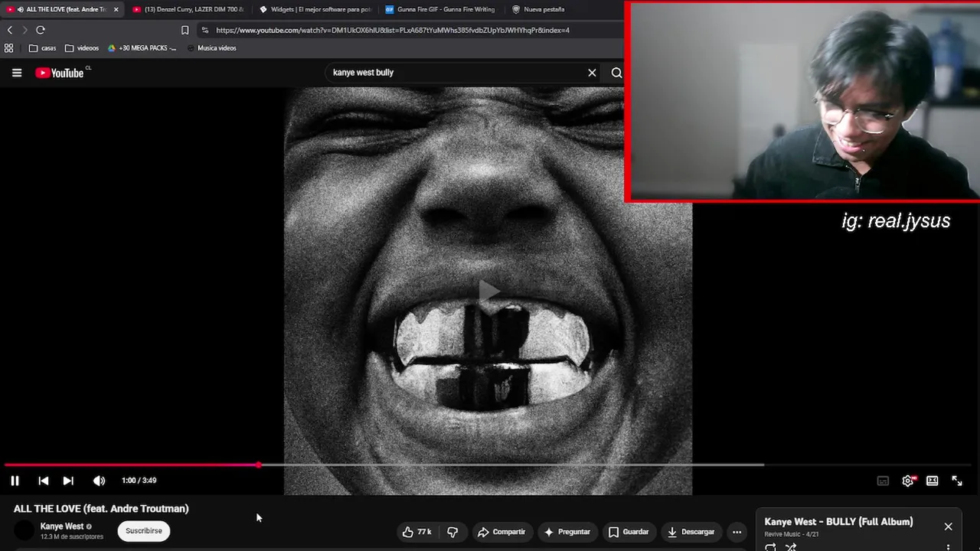Viewport: 980px width, 551px height.
Task: Click the Preguntar button
Action: click(567, 532)
